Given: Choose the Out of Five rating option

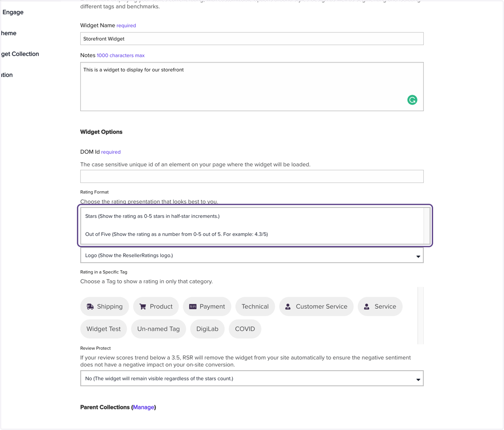Looking at the screenshot, I should [252, 234].
